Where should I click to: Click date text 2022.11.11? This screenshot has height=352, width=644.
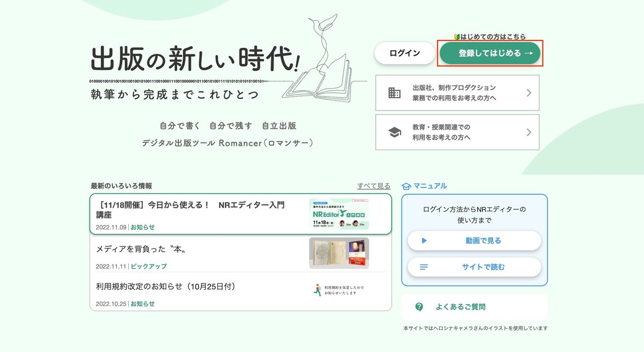[111, 266]
